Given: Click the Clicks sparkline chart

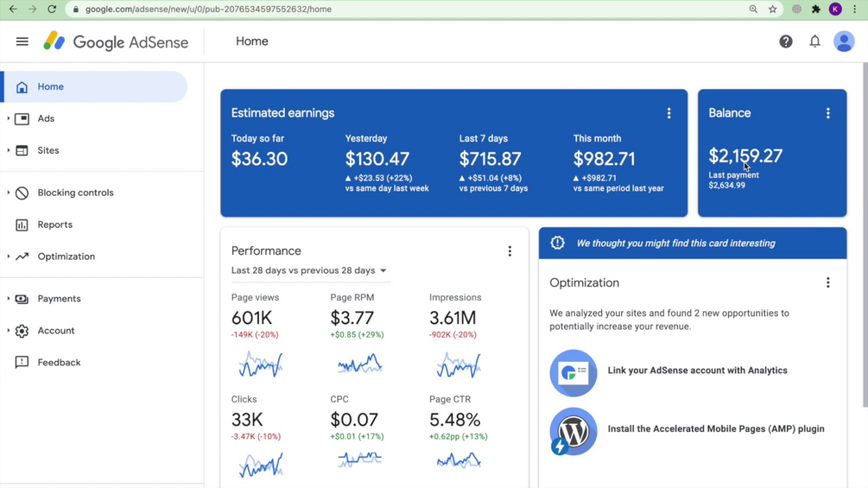Looking at the screenshot, I should pyautogui.click(x=261, y=466).
